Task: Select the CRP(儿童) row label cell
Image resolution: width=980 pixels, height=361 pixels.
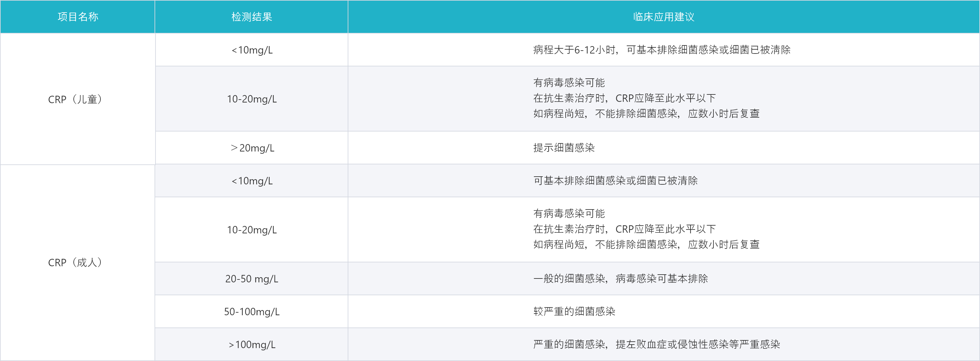Action: 75,99
